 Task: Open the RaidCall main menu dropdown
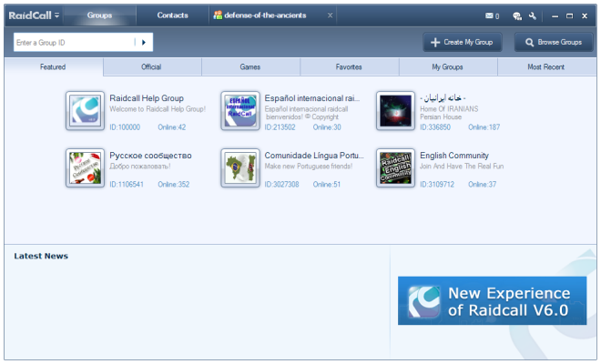coord(56,15)
